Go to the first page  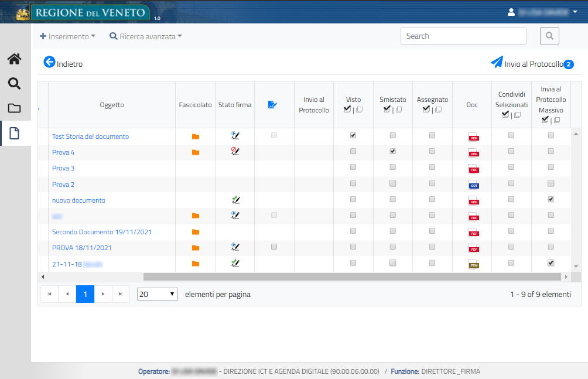pyautogui.click(x=50, y=294)
